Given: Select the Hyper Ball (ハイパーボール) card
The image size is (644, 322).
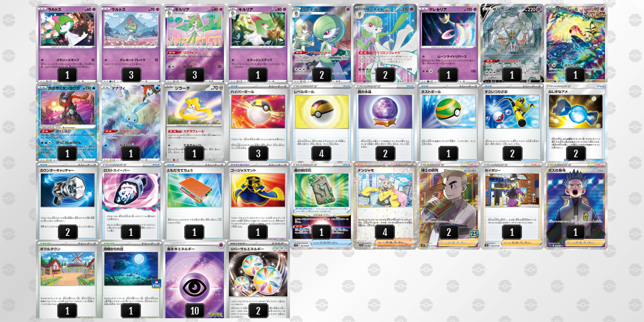Looking at the screenshot, I should (258, 122).
